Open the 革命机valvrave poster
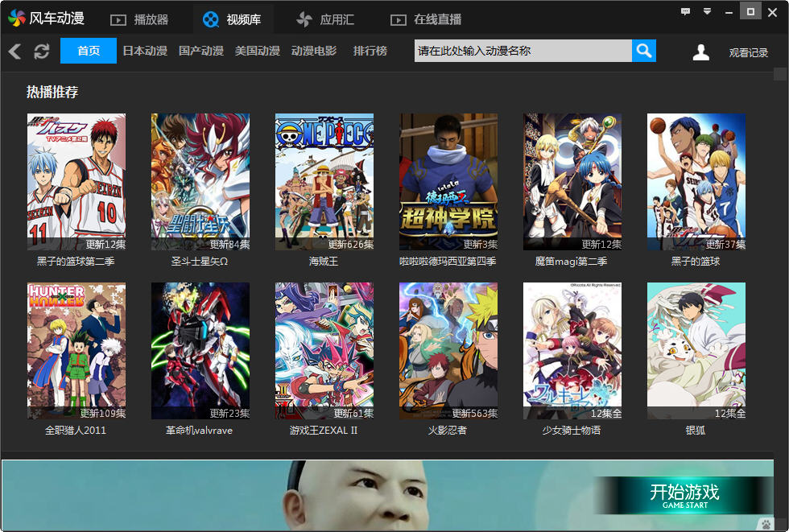Viewport: 789px width, 532px height. point(200,350)
